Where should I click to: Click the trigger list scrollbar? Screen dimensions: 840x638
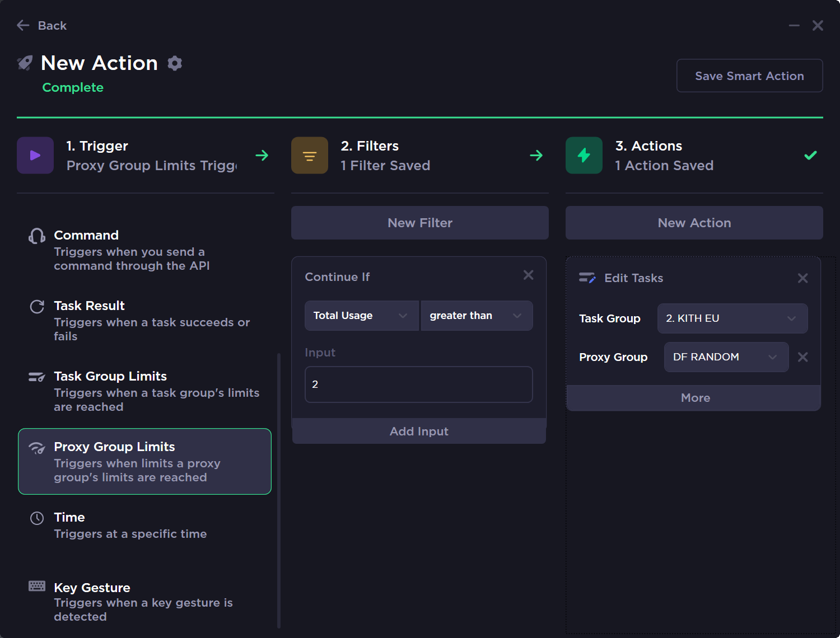[279, 490]
